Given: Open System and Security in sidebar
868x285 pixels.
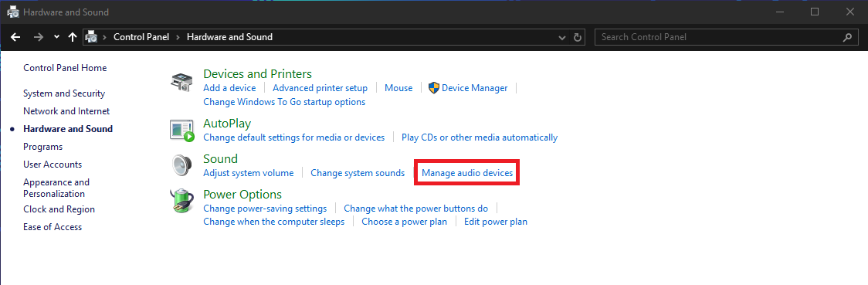Looking at the screenshot, I should point(64,93).
